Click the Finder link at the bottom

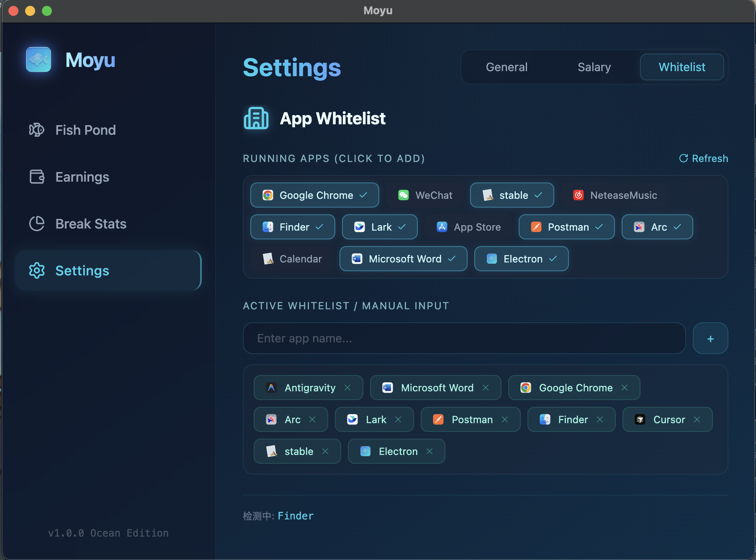pyautogui.click(x=296, y=516)
